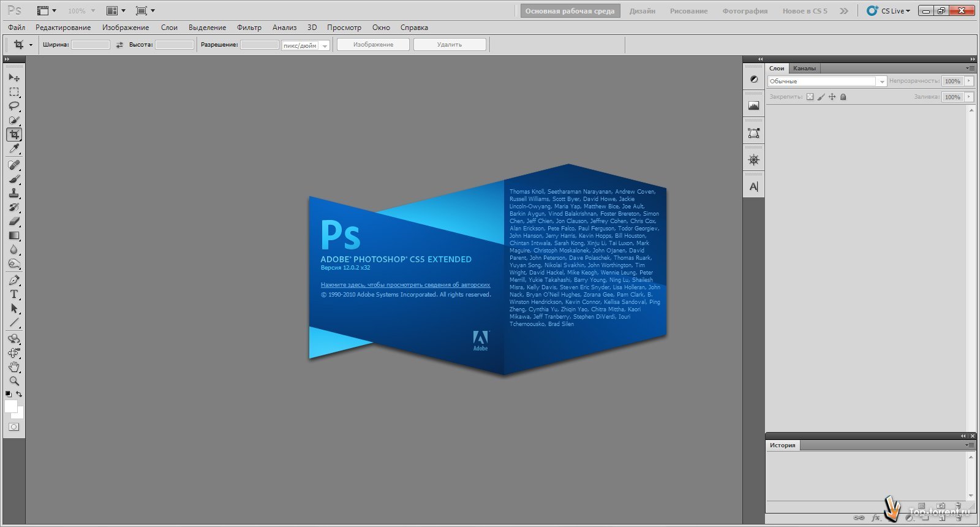The width and height of the screenshot is (980, 527).
Task: Select the Lasso tool
Action: point(14,106)
